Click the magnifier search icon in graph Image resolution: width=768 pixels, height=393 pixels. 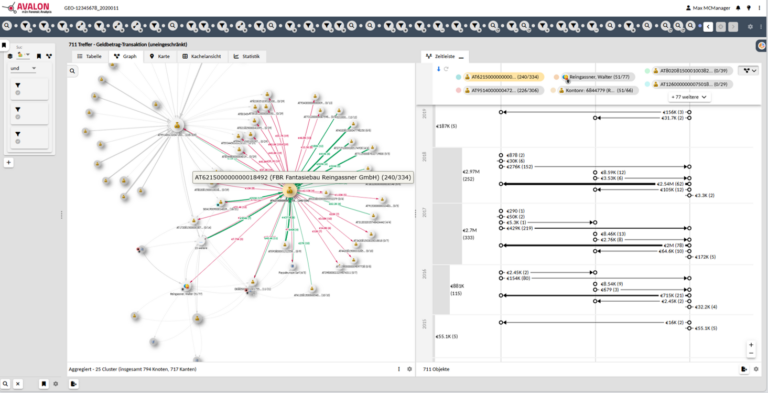click(72, 71)
